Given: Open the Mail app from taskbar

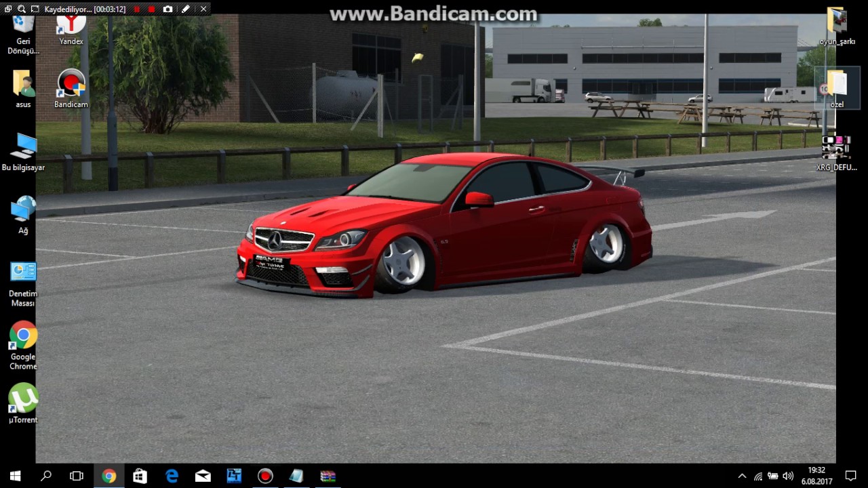Looking at the screenshot, I should 203,476.
